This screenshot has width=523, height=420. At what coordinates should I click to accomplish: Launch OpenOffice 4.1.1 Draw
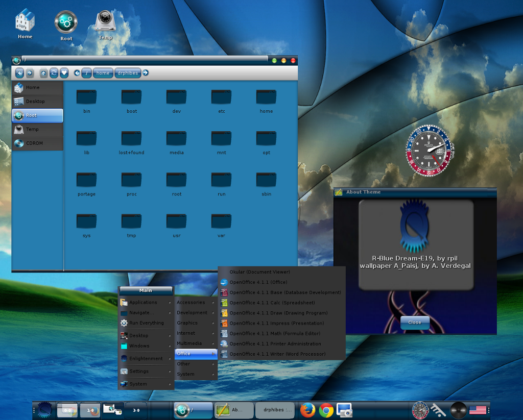(281, 313)
